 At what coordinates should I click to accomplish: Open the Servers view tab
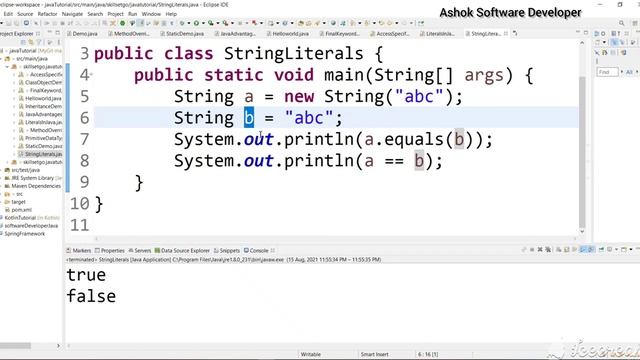(x=140, y=251)
